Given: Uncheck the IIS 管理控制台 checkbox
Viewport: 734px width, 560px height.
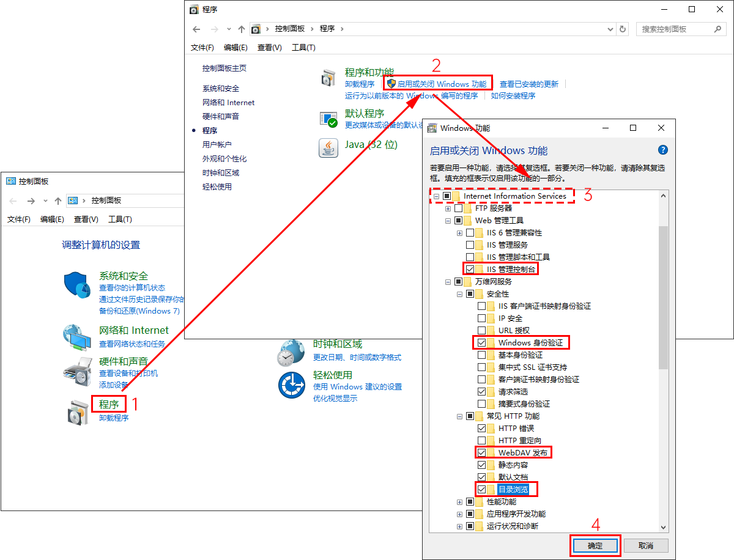Looking at the screenshot, I should (x=470, y=270).
